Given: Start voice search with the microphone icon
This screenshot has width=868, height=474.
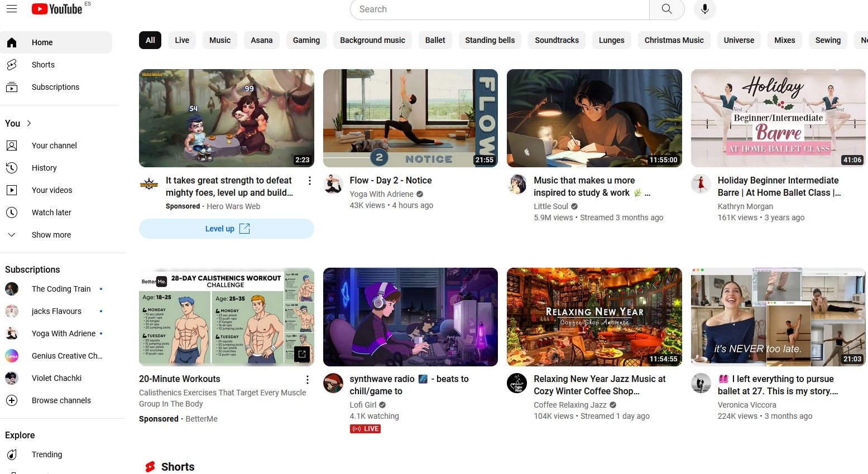Looking at the screenshot, I should pos(704,9).
